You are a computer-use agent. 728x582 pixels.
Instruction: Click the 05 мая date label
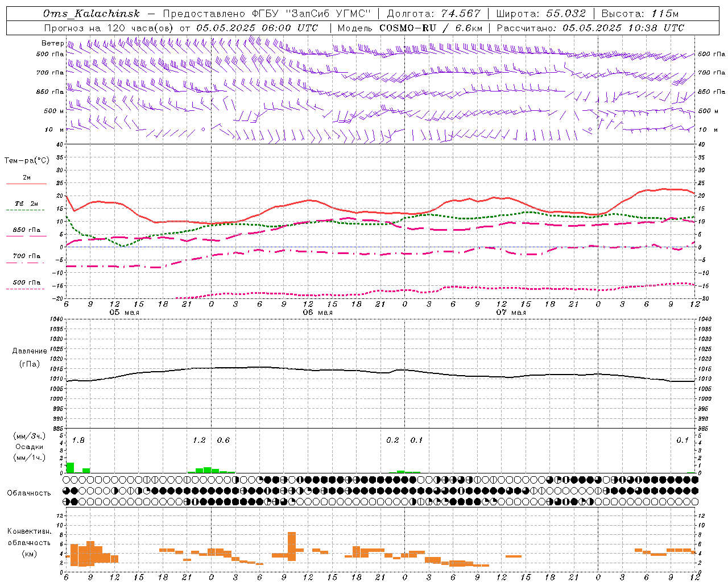(x=124, y=313)
